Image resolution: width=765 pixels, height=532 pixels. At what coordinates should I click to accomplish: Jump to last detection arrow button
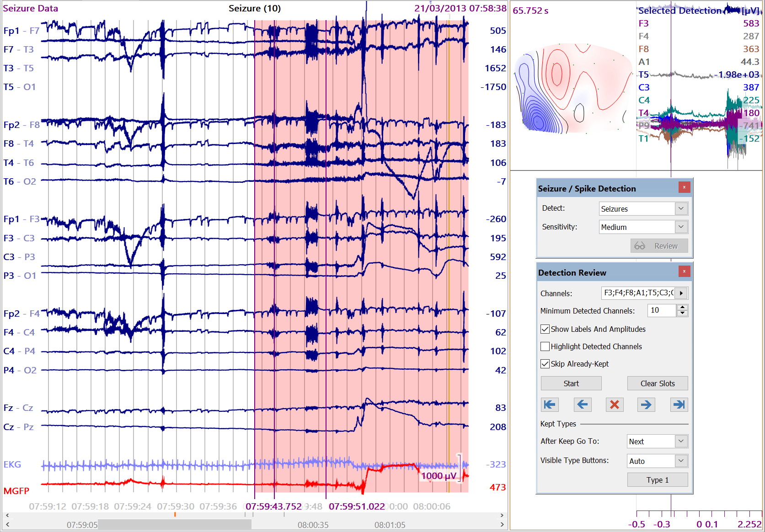point(679,404)
